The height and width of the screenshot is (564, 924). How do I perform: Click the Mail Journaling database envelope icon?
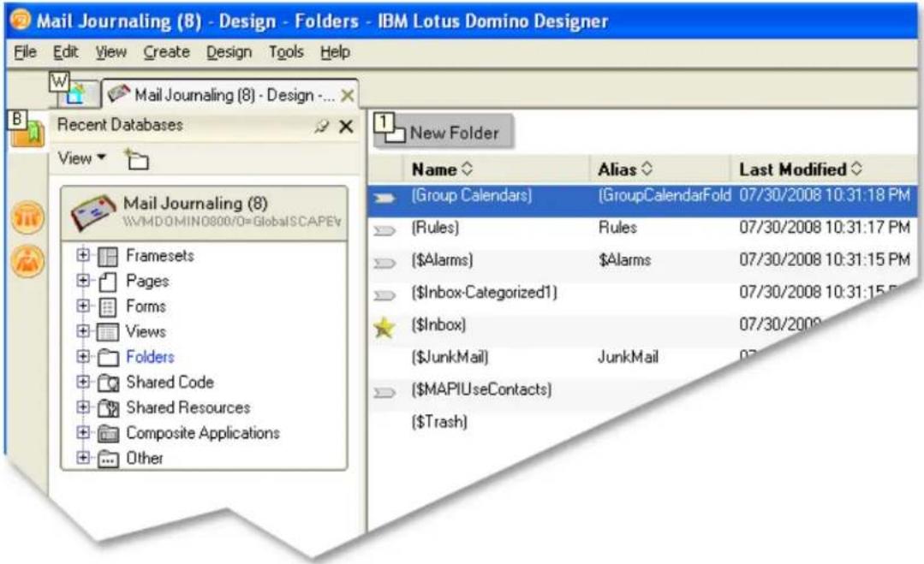click(x=92, y=212)
